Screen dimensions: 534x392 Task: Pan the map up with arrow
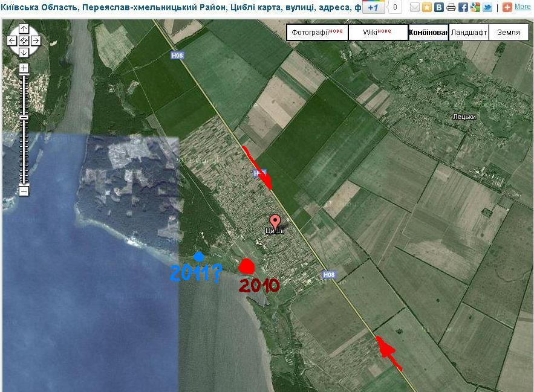24,30
